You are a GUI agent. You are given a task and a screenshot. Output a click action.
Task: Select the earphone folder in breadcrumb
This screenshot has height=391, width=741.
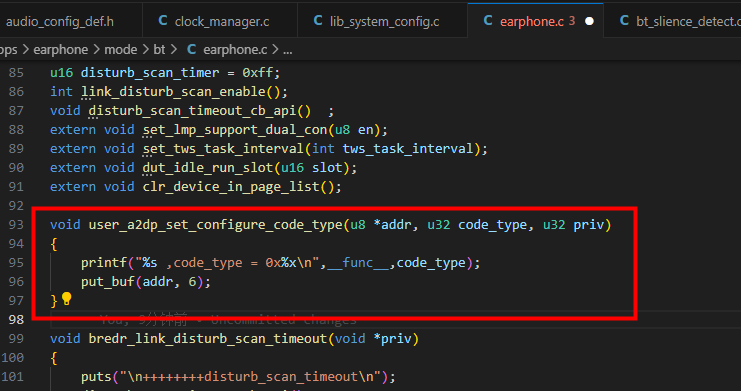click(60, 50)
